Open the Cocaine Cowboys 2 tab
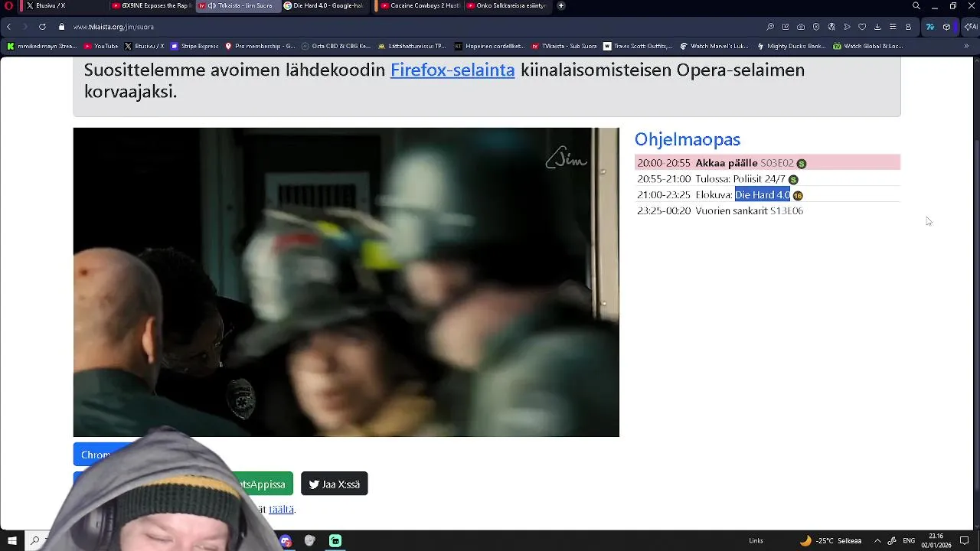 pyautogui.click(x=420, y=5)
